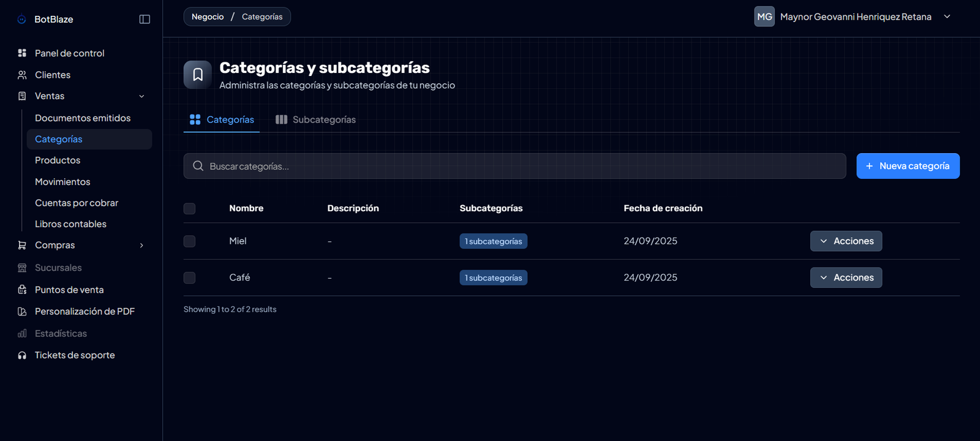
Task: Click the Showing 1 to 2 of 2 results text
Action: pos(230,309)
